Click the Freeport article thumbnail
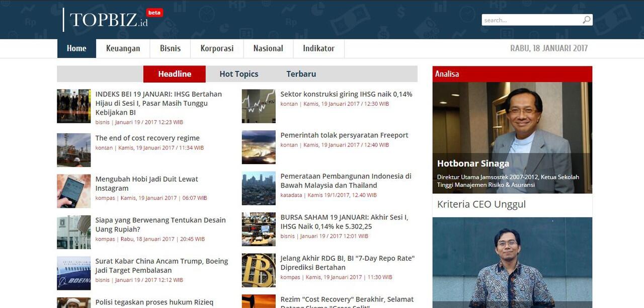The height and width of the screenshot is (308, 644). point(259,147)
